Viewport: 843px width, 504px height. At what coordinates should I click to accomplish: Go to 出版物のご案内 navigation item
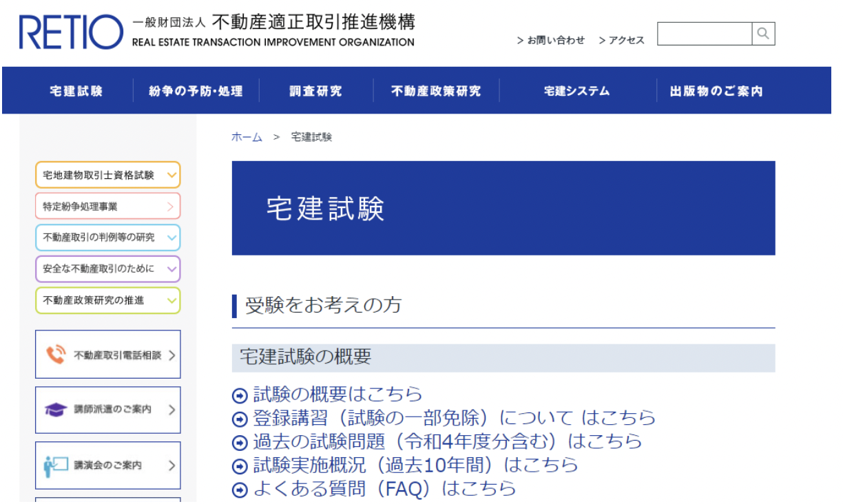click(x=716, y=91)
